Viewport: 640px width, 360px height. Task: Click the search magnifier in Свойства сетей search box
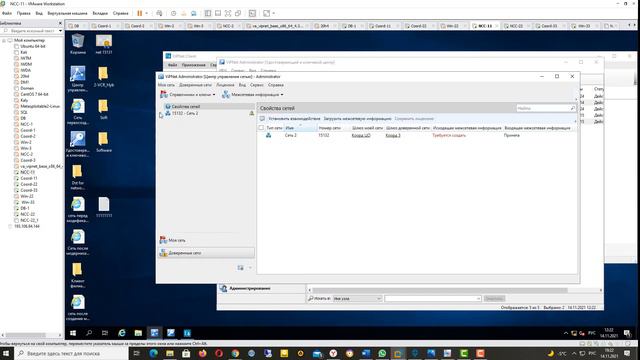[573, 108]
